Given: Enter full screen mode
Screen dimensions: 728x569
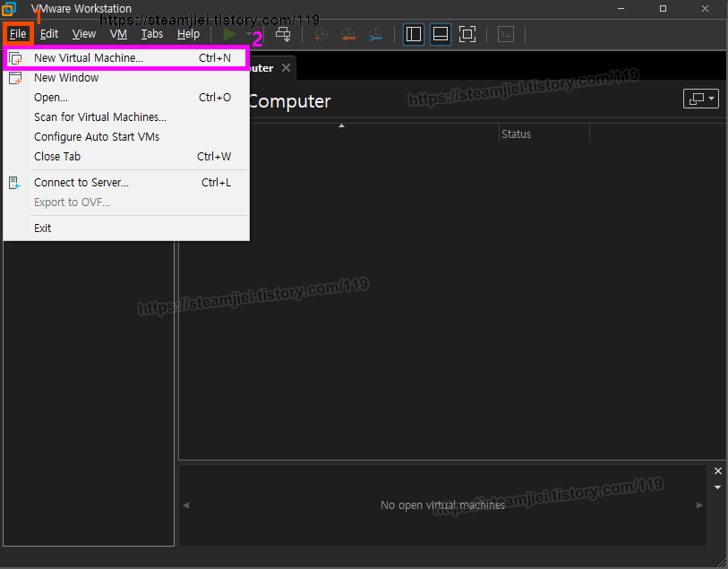Looking at the screenshot, I should (x=467, y=34).
